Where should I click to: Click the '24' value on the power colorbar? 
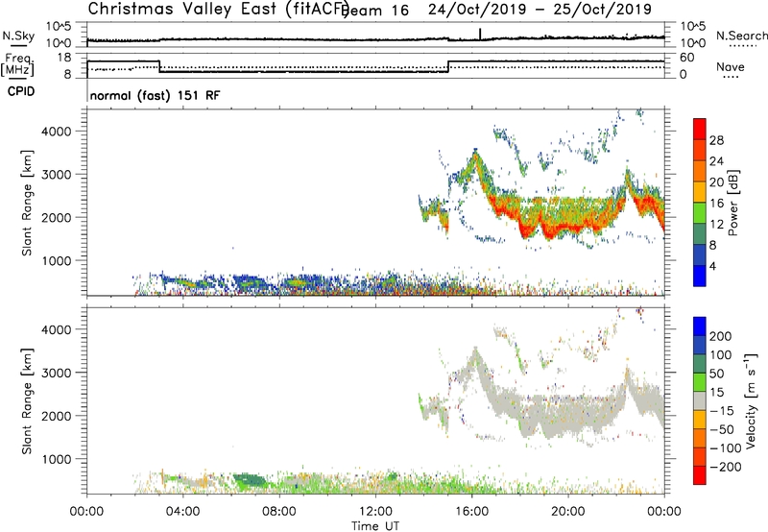(x=716, y=161)
